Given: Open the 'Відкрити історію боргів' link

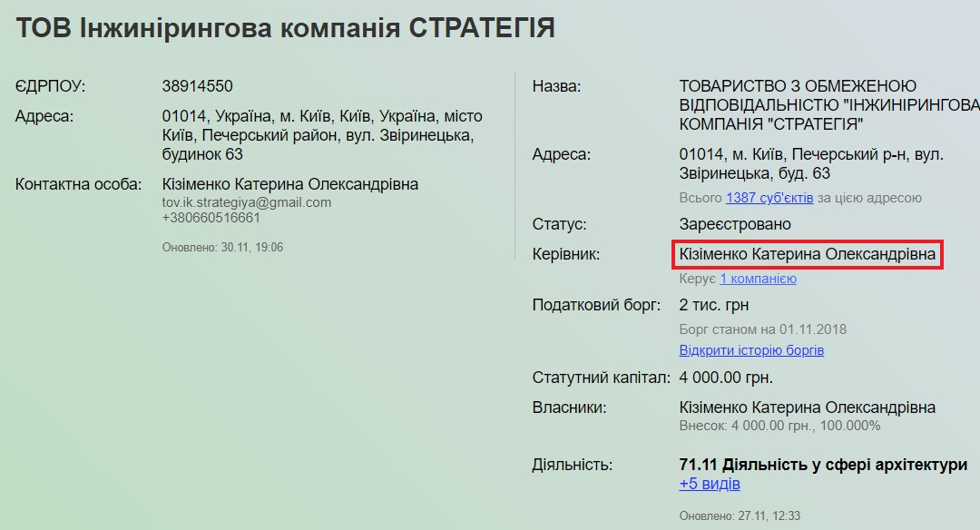Looking at the screenshot, I should click(x=751, y=350).
